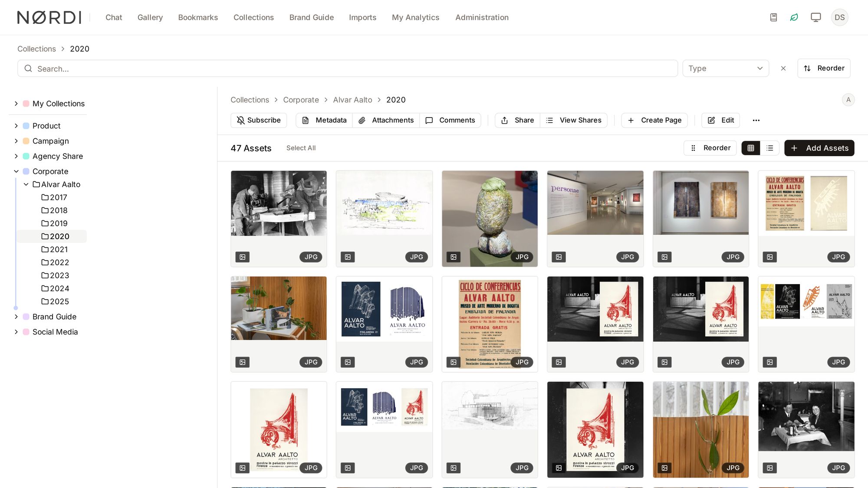Screen dimensions: 868x488
Task: Click the NØRDI logo
Action: click(49, 17)
